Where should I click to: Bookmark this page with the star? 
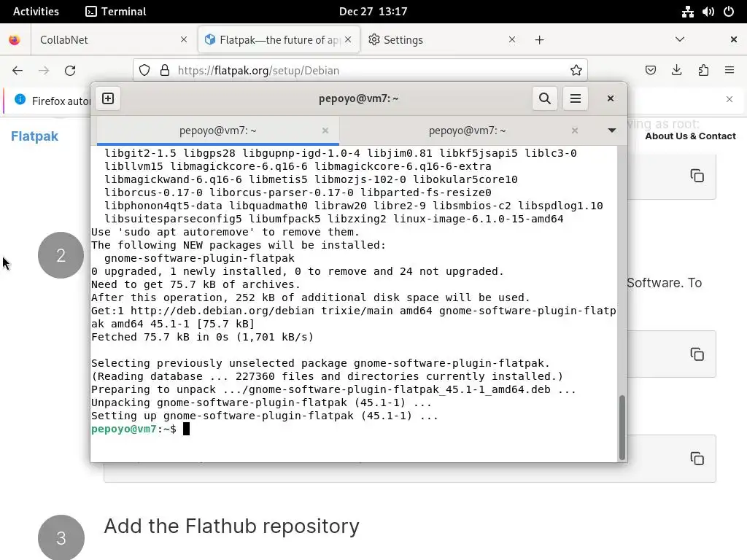point(576,71)
